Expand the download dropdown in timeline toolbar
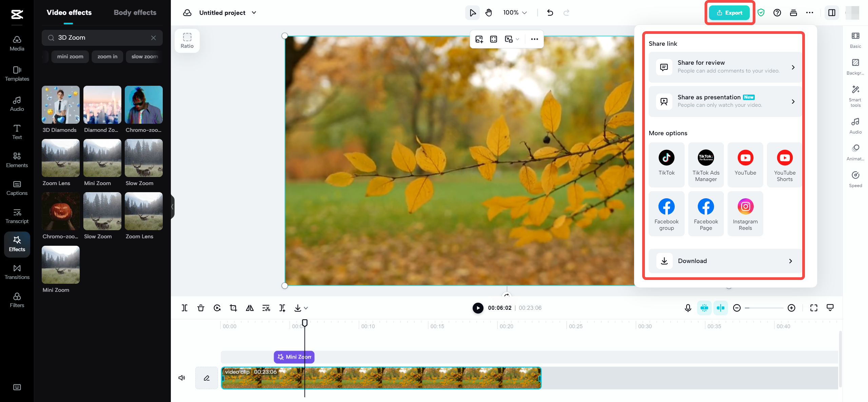Screen dimensions: 868x402 tap(306, 308)
